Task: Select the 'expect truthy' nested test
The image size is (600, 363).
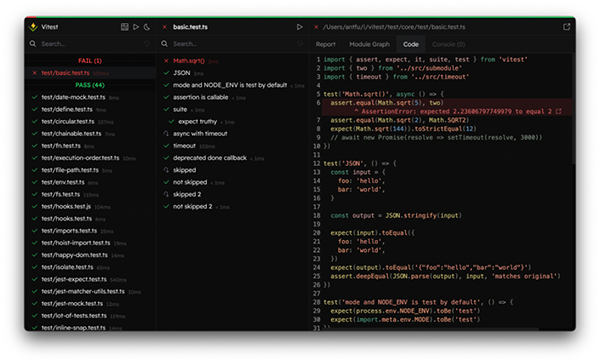Action: point(232,122)
